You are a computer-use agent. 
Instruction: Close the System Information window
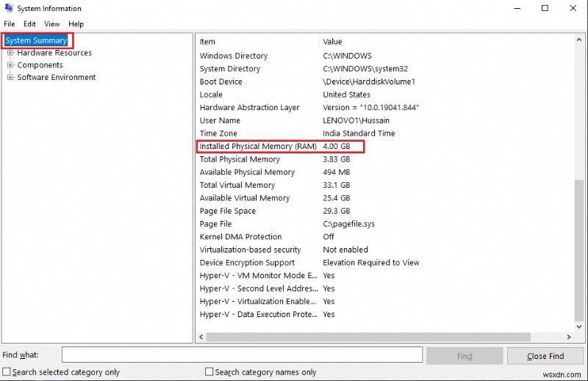(x=573, y=8)
